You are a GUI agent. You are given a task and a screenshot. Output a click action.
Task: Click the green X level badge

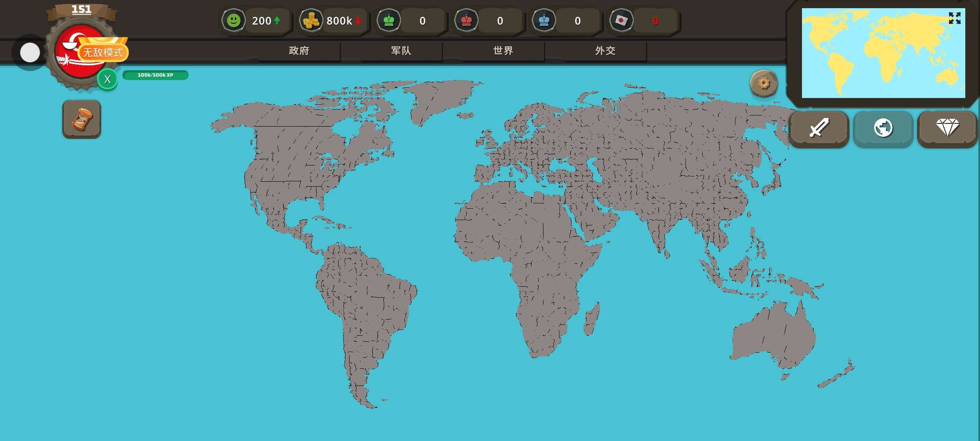tap(107, 79)
